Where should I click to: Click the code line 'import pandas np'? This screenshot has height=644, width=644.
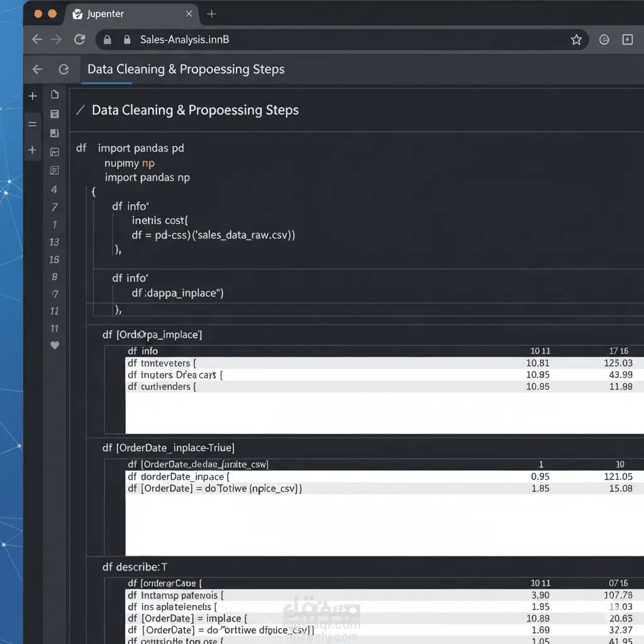pos(147,177)
